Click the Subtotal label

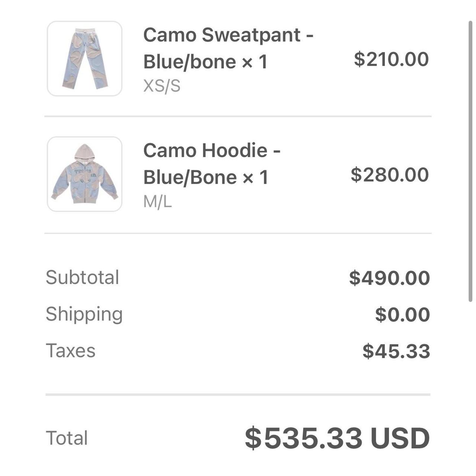[x=82, y=277]
